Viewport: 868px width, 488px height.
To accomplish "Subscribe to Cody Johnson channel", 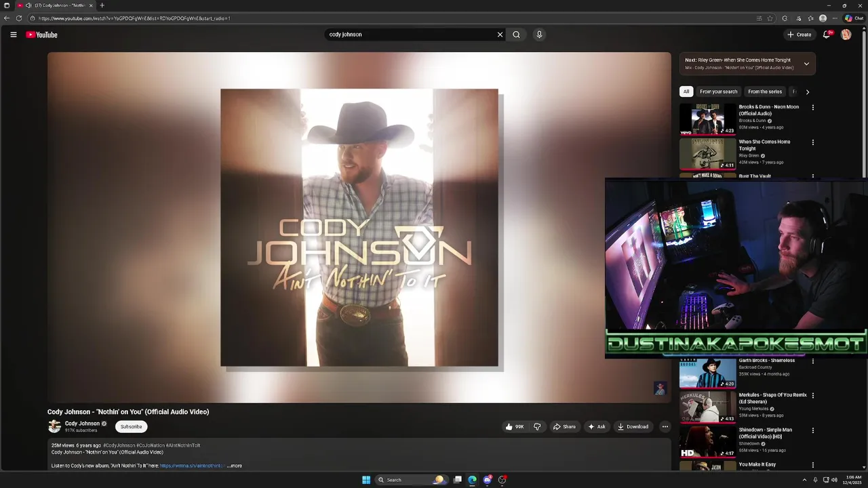I will (x=131, y=426).
